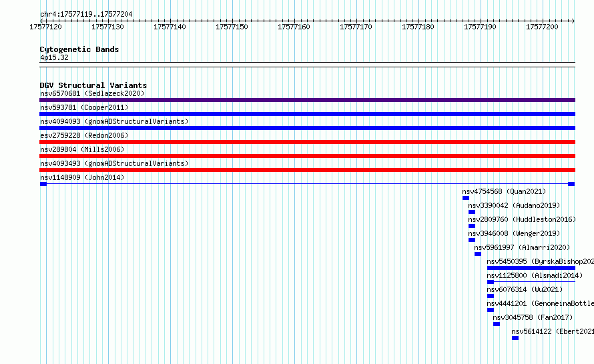Open the nsv3390042 (Audano2019) label

pos(514,205)
